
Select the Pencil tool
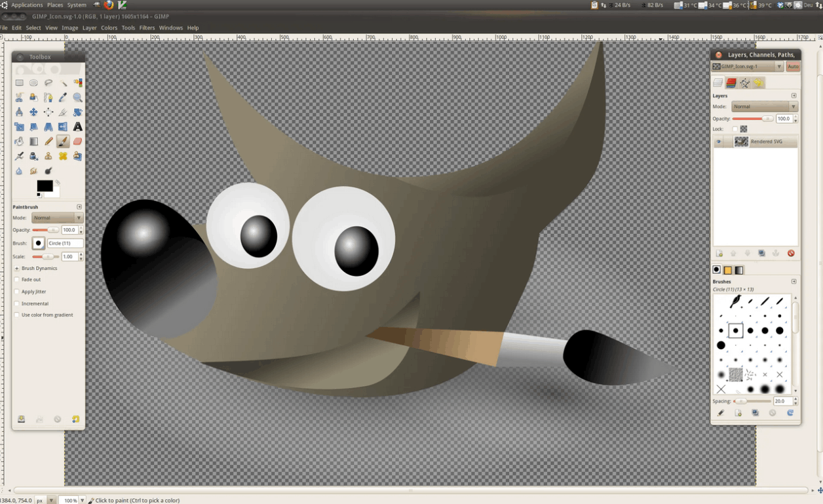pos(48,142)
